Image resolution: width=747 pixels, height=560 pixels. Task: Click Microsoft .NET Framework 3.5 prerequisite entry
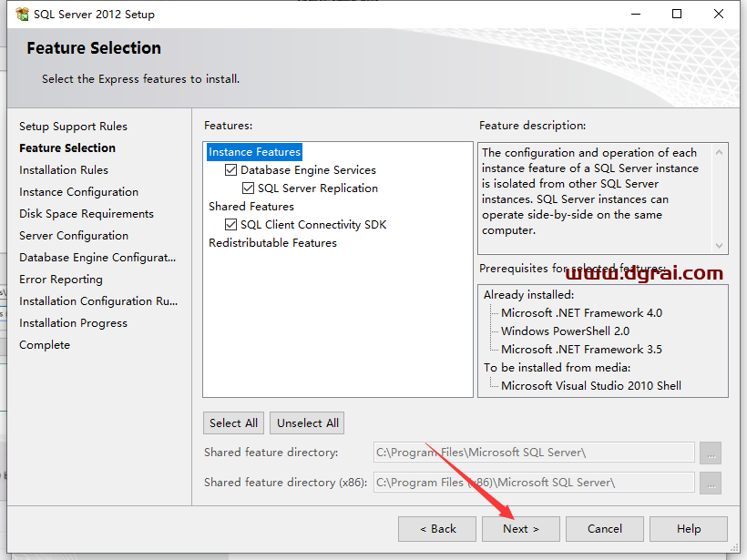(x=581, y=349)
